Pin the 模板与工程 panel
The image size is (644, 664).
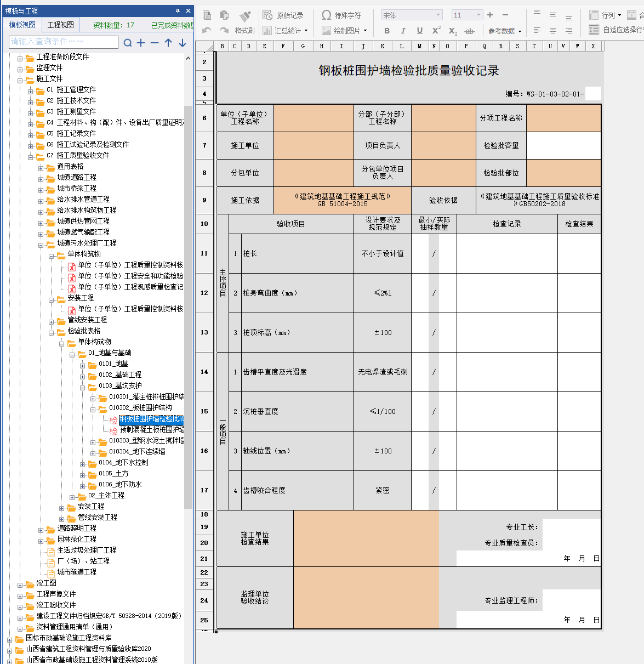click(x=178, y=11)
